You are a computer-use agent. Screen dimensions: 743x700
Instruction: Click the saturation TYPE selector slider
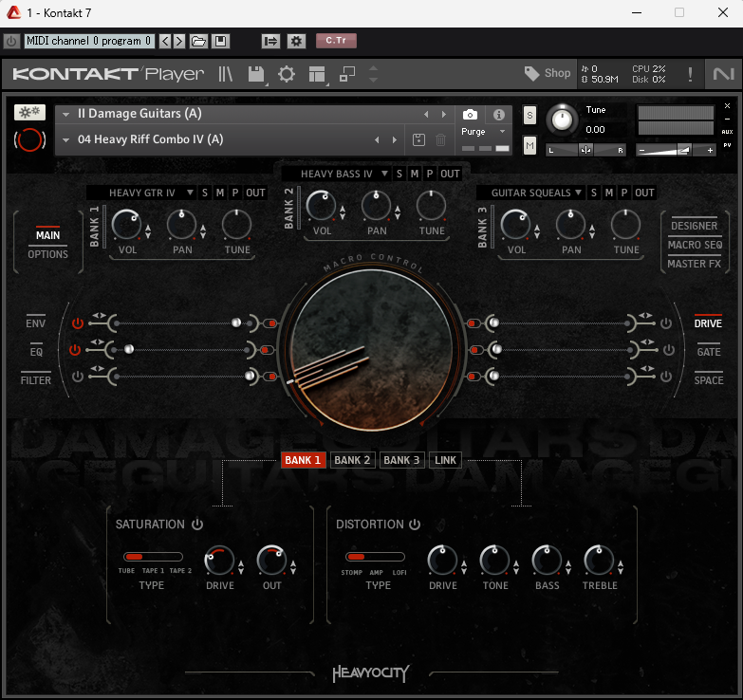tap(153, 557)
